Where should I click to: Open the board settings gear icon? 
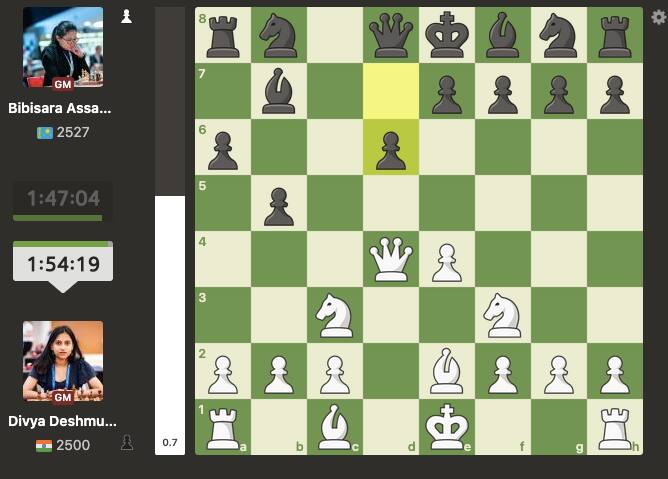tap(659, 17)
